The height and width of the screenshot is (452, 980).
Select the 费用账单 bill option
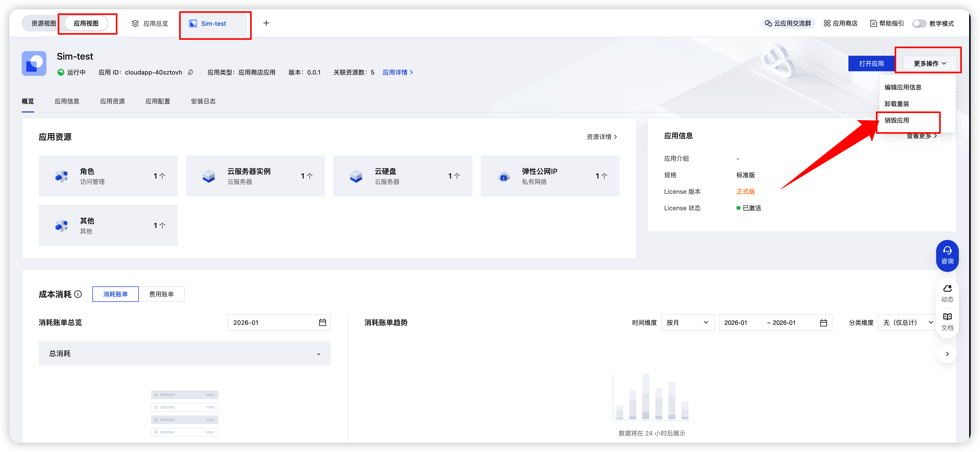point(161,294)
